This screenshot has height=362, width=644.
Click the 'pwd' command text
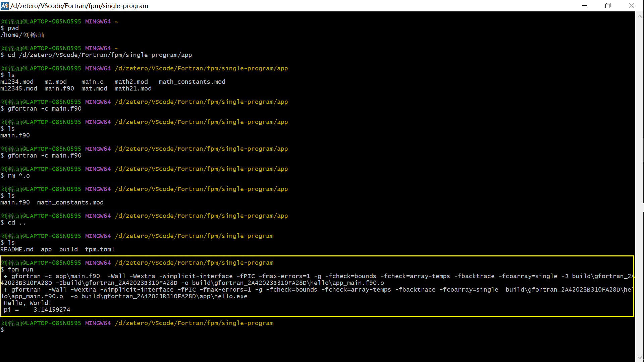(13, 28)
